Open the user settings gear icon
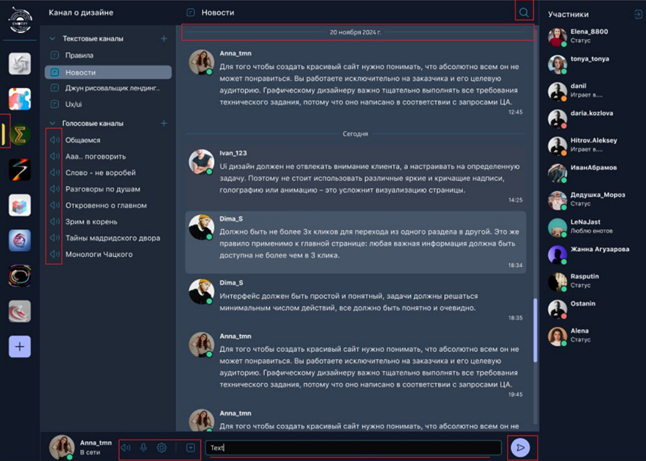This screenshot has height=461, width=646. (x=162, y=447)
